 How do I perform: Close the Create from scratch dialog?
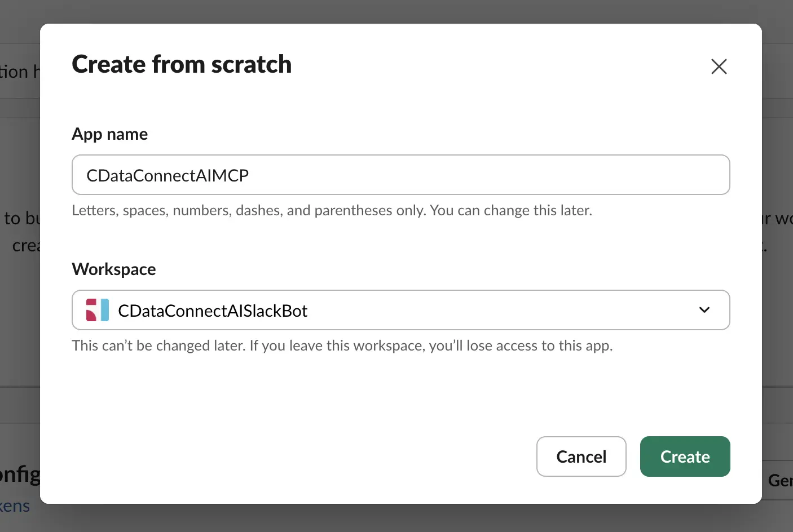click(x=719, y=66)
